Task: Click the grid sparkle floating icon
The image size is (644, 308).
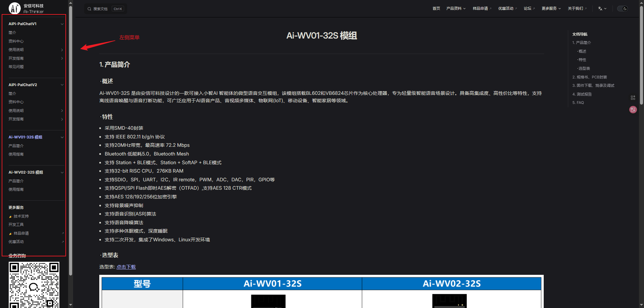Action: pos(633,98)
